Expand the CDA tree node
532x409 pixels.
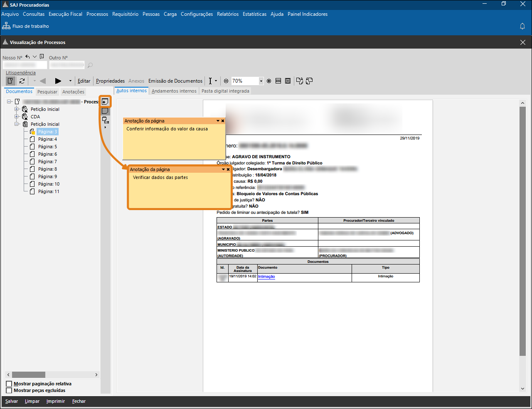click(x=17, y=117)
